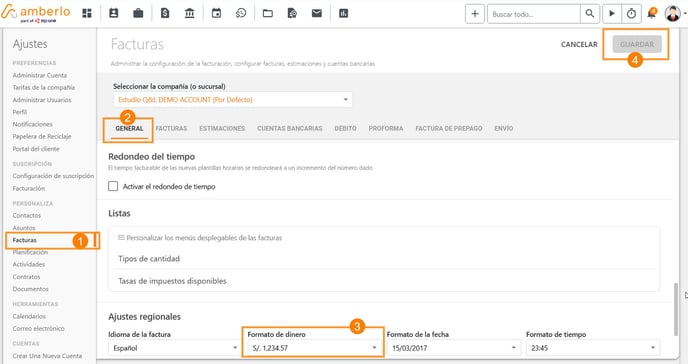Click the Cancelar button

pos(579,44)
